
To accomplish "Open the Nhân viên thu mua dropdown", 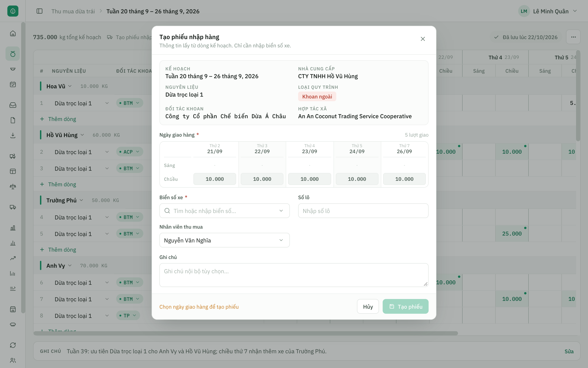I will pyautogui.click(x=224, y=240).
